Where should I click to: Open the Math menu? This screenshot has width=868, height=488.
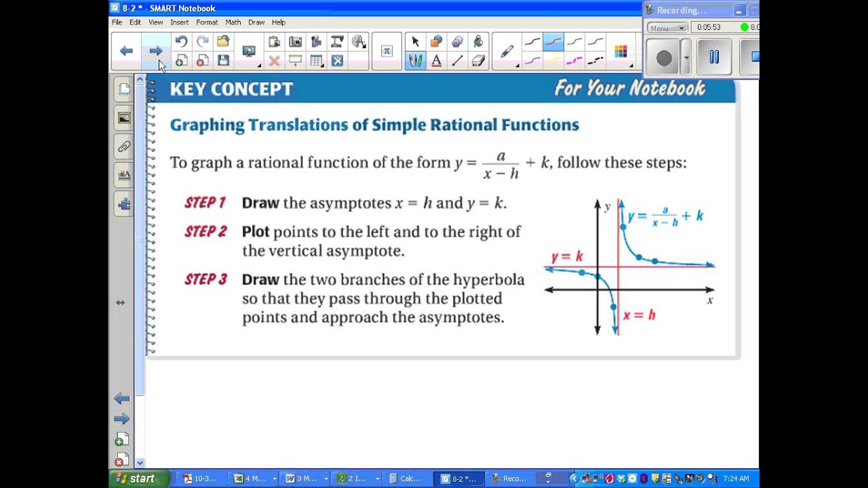point(233,22)
